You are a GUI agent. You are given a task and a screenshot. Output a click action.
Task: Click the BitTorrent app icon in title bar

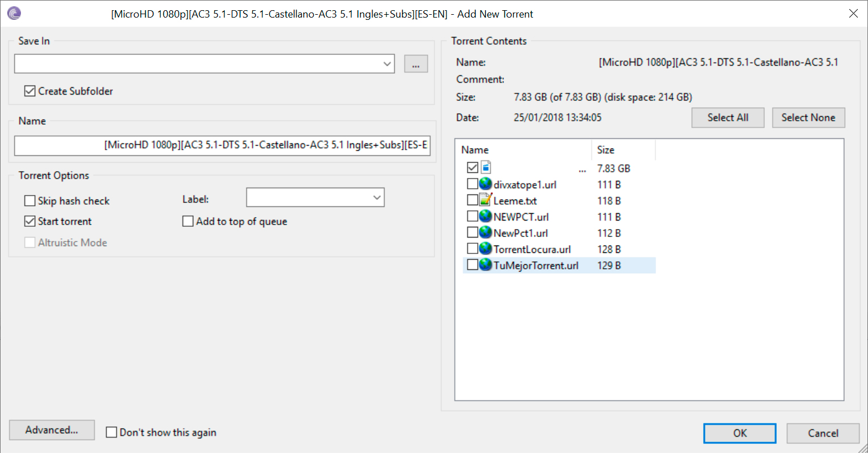click(x=14, y=13)
